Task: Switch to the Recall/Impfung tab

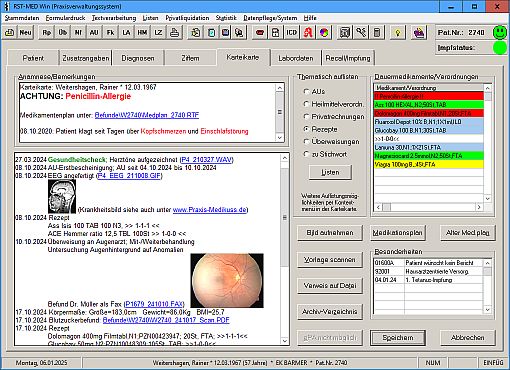Action: [x=348, y=58]
